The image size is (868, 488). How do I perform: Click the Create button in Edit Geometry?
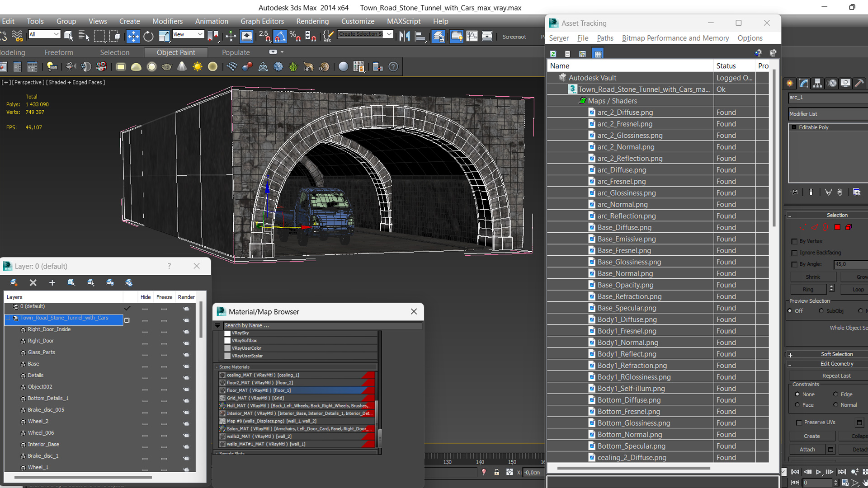(812, 436)
